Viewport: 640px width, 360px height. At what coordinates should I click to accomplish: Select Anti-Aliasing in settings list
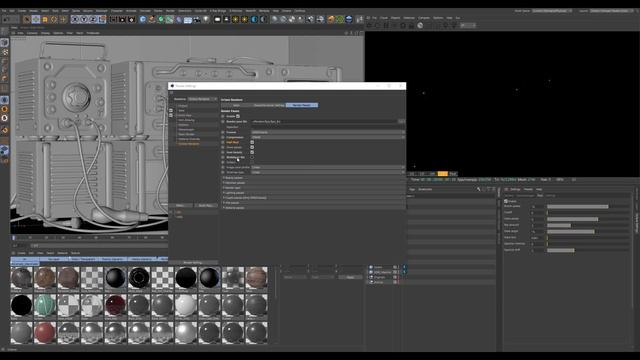pyautogui.click(x=187, y=120)
